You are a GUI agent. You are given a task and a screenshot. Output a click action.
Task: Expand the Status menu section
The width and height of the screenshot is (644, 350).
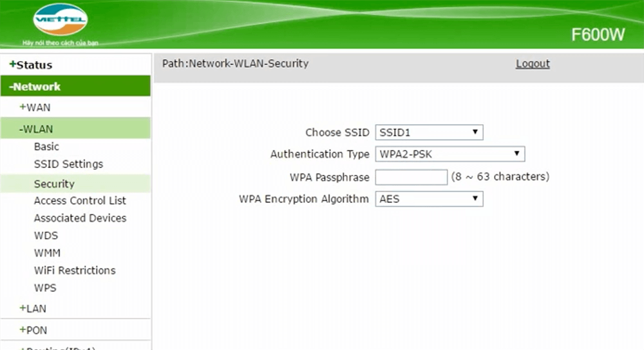pyautogui.click(x=31, y=65)
